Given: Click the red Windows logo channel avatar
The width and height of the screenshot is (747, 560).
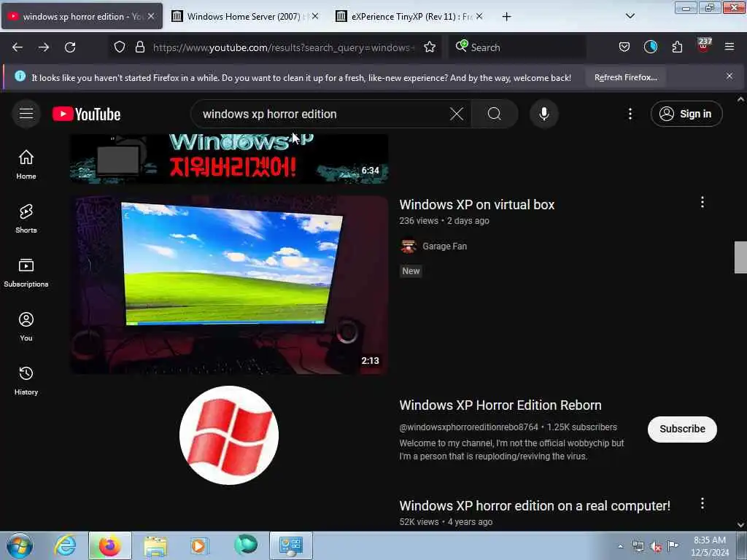Looking at the screenshot, I should point(229,435).
